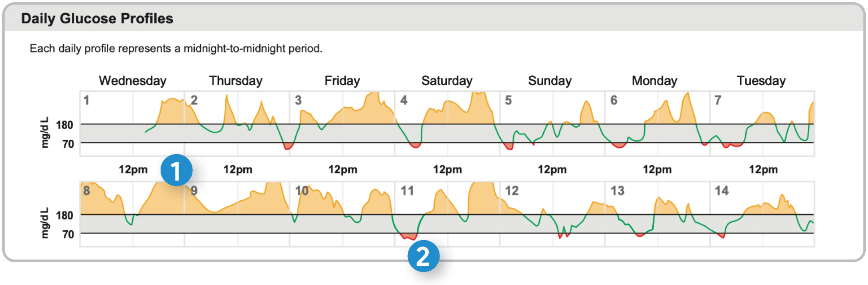
Task: Select the Sunday day 5 glucose profile
Action: point(552,124)
